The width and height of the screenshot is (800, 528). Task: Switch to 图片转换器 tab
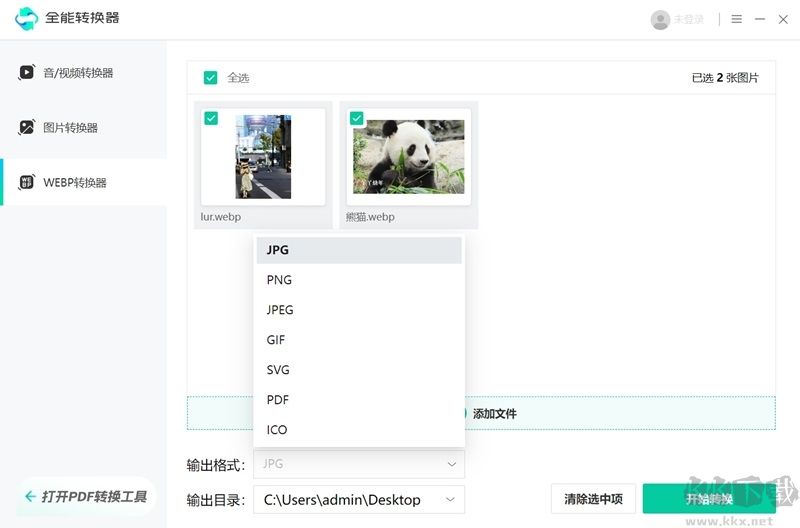point(83,127)
